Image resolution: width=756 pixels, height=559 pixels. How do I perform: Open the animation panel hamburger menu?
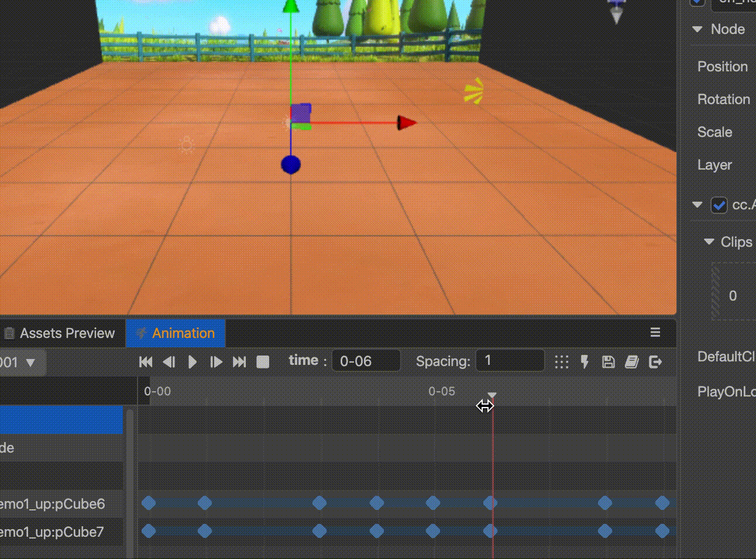pyautogui.click(x=655, y=333)
